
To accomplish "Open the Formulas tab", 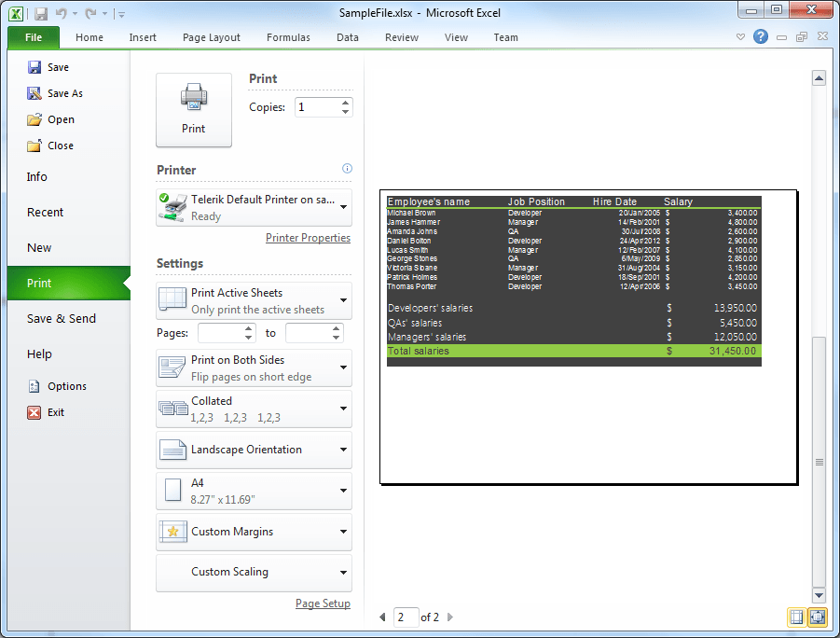I will pos(288,37).
